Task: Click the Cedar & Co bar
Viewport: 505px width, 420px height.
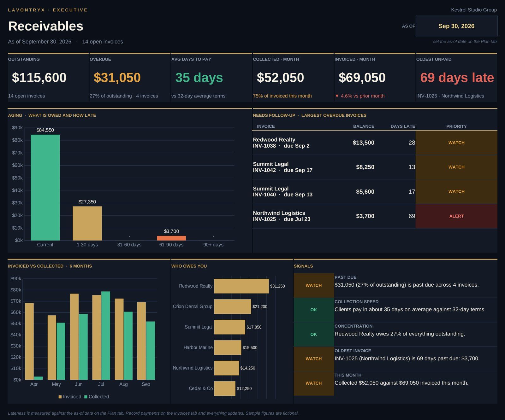Action: tap(225, 388)
